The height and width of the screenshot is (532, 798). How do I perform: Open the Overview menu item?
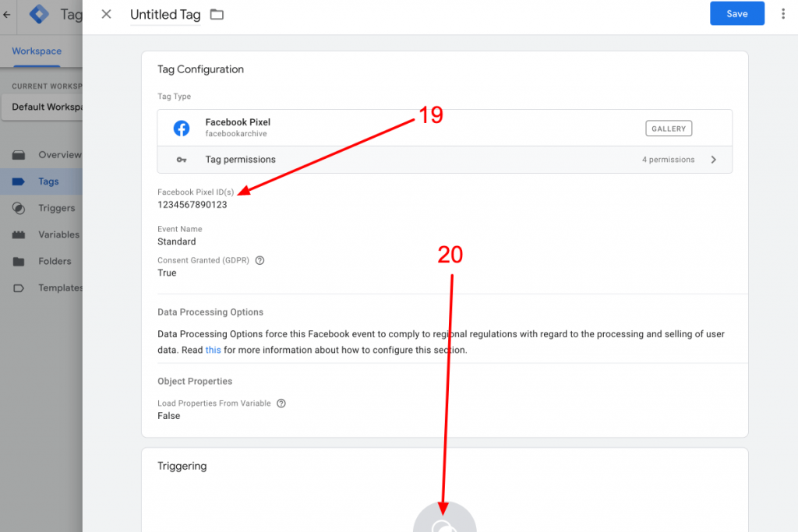coord(60,155)
